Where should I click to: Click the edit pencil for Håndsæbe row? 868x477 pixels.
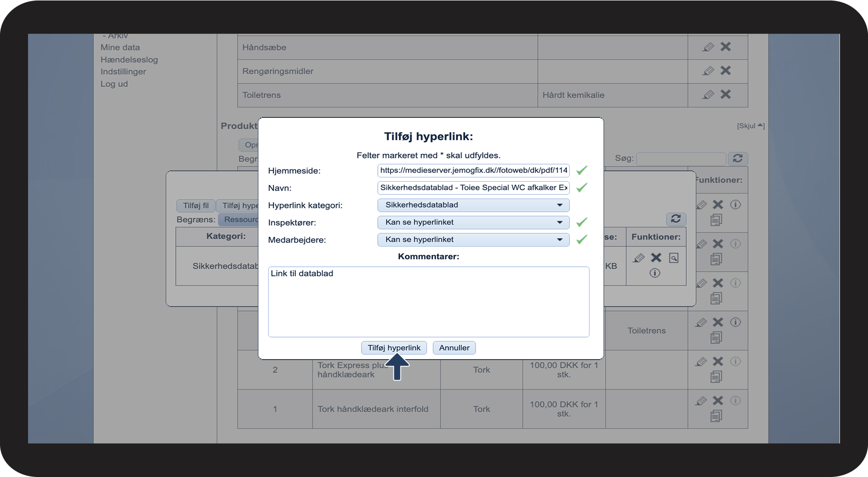[x=708, y=47]
